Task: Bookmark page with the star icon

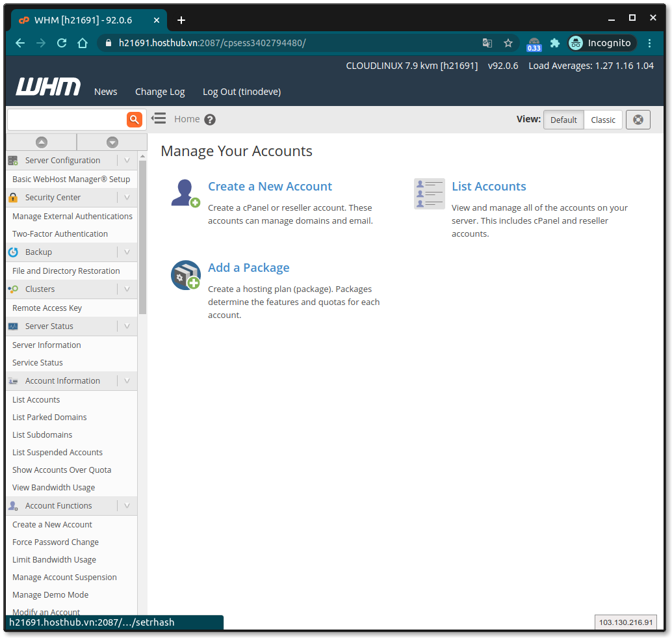Action: pos(508,43)
